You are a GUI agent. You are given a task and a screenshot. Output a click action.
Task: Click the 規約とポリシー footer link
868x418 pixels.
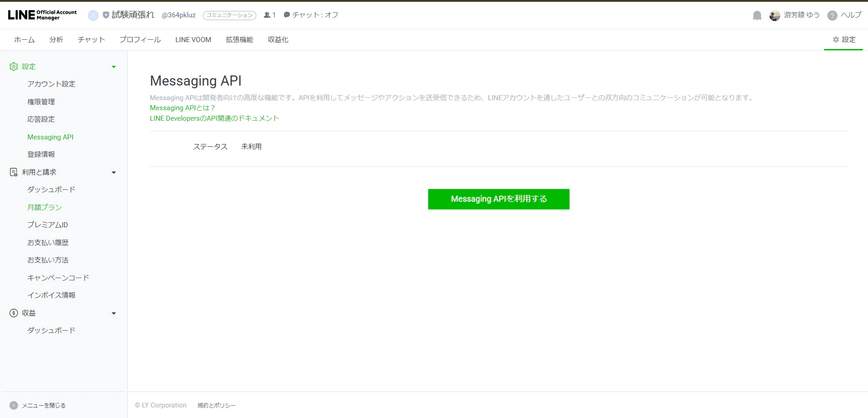(217, 406)
